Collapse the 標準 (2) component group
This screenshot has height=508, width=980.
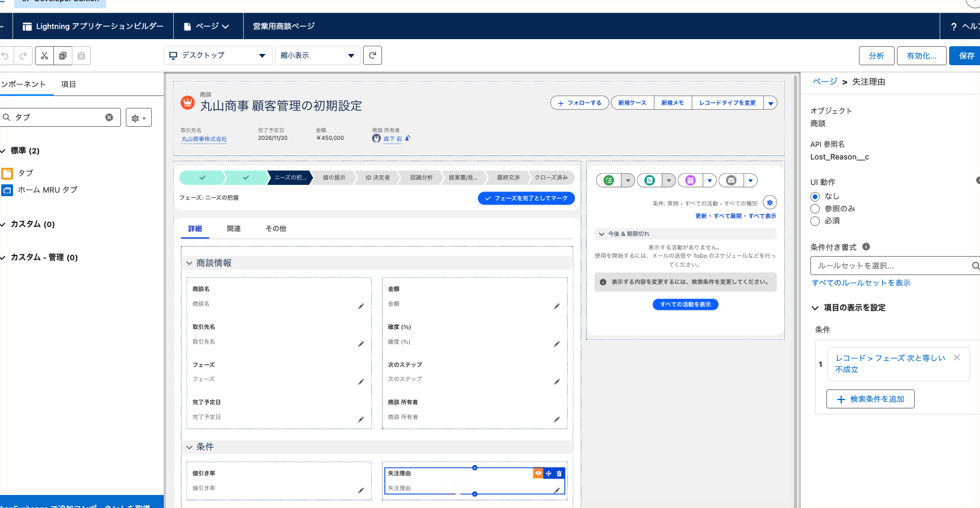(3, 151)
